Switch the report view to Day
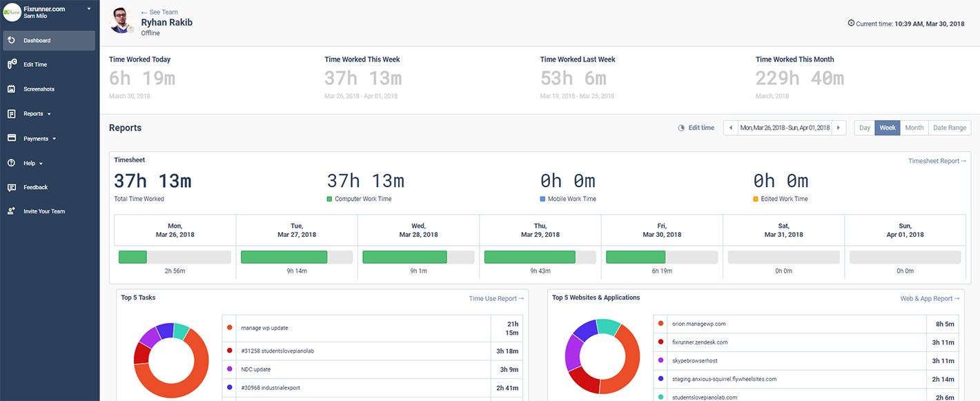980x401 pixels. click(x=864, y=128)
